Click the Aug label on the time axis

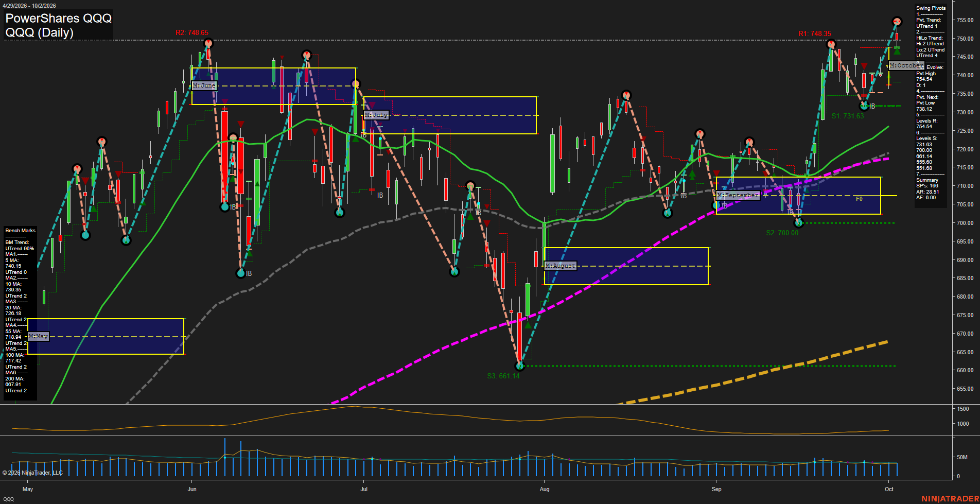(x=545, y=489)
